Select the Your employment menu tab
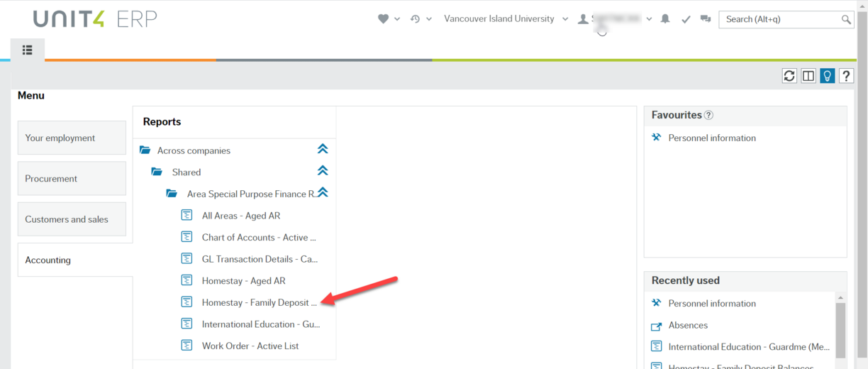 coord(72,138)
